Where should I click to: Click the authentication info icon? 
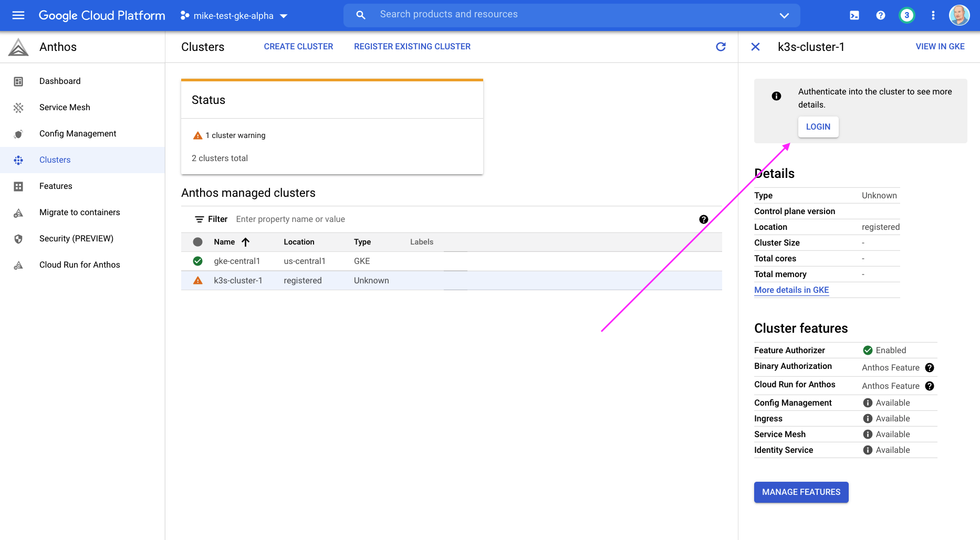click(x=776, y=96)
